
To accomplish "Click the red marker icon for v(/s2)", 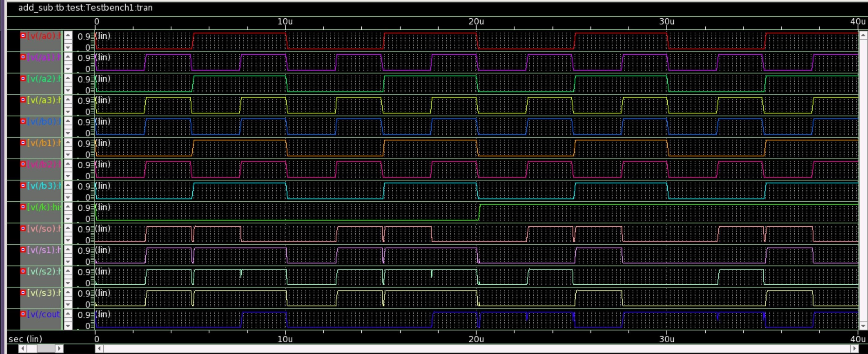I will coord(23,271).
